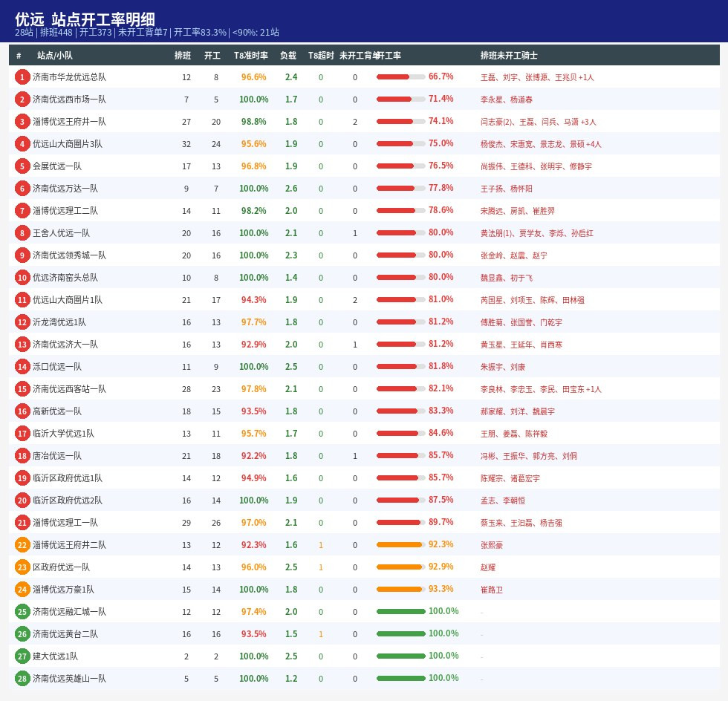Click the green progress bar for 建大优远1队

(400, 656)
